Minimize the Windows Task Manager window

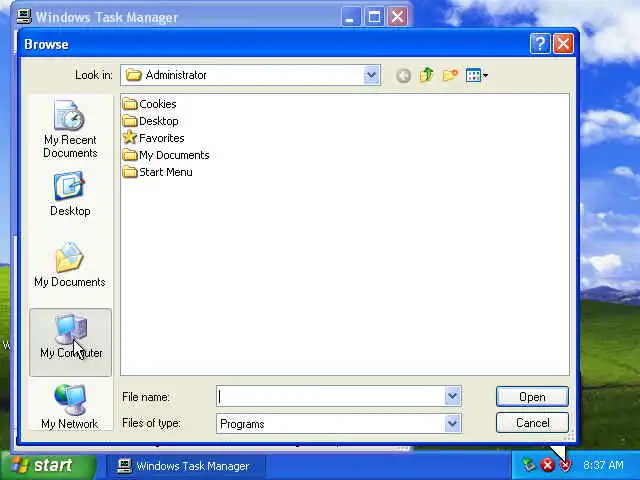[x=351, y=17]
